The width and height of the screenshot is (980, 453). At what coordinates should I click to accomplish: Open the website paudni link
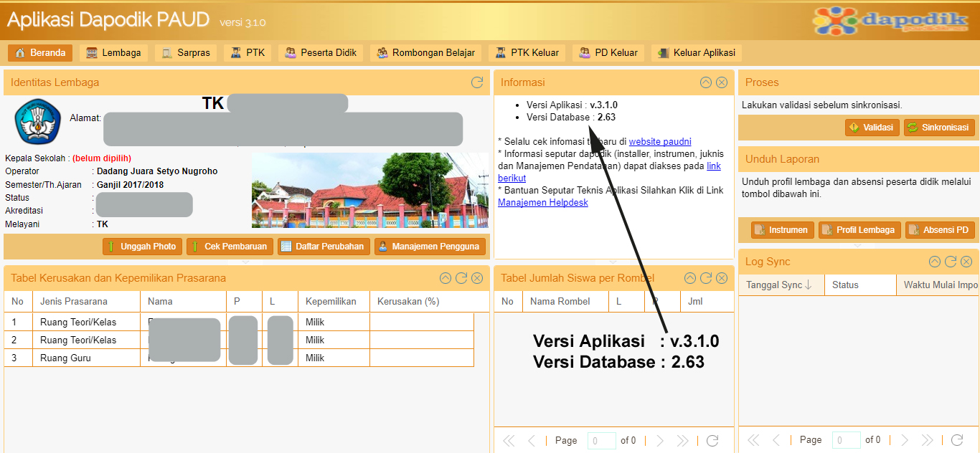[660, 142]
